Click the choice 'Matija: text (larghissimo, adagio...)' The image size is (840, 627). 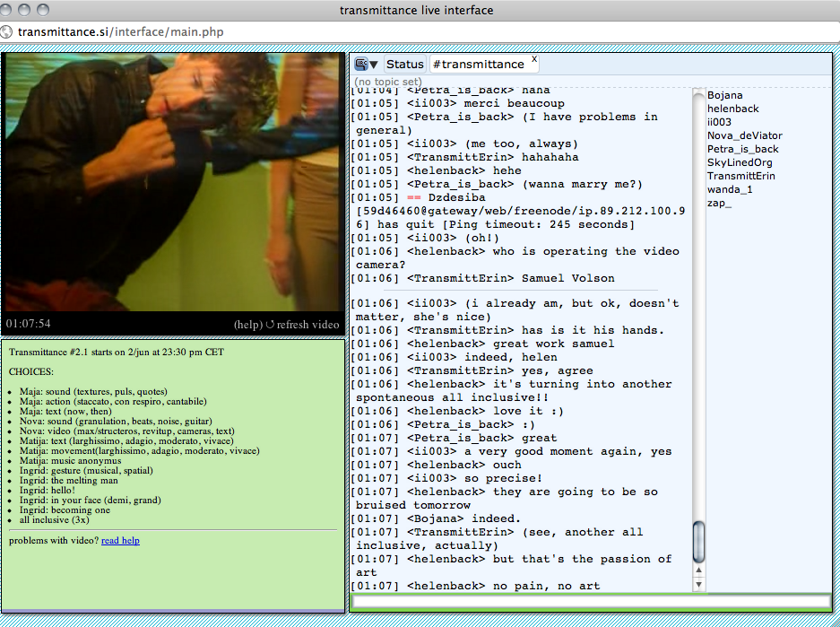click(126, 441)
